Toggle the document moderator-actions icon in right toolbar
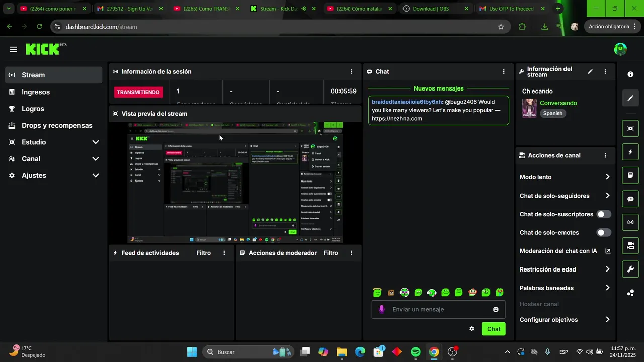644x362 pixels. (630, 175)
